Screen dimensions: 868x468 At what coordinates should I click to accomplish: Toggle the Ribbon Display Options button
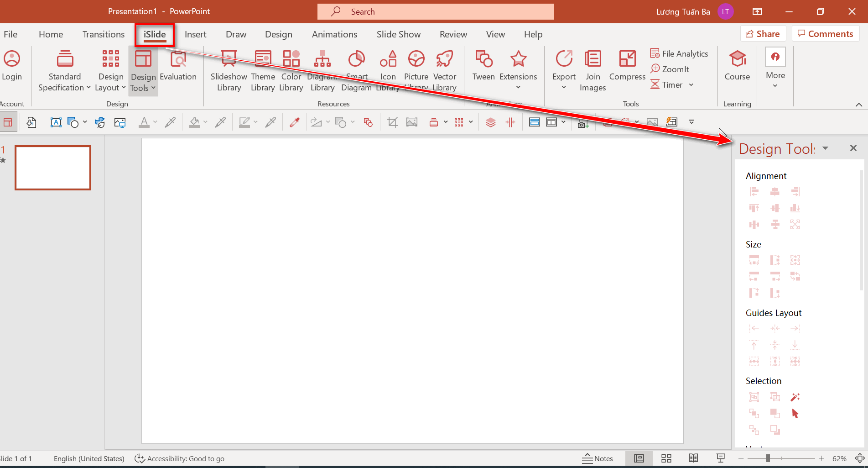(x=757, y=11)
